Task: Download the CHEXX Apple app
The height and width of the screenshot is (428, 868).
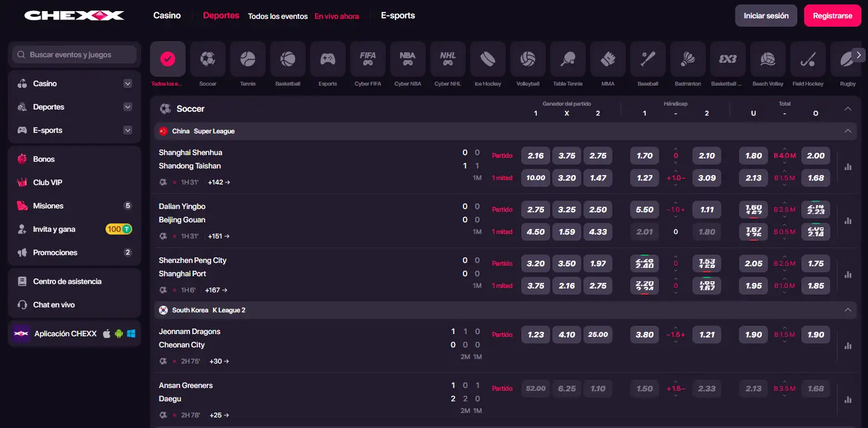Action: tap(107, 334)
